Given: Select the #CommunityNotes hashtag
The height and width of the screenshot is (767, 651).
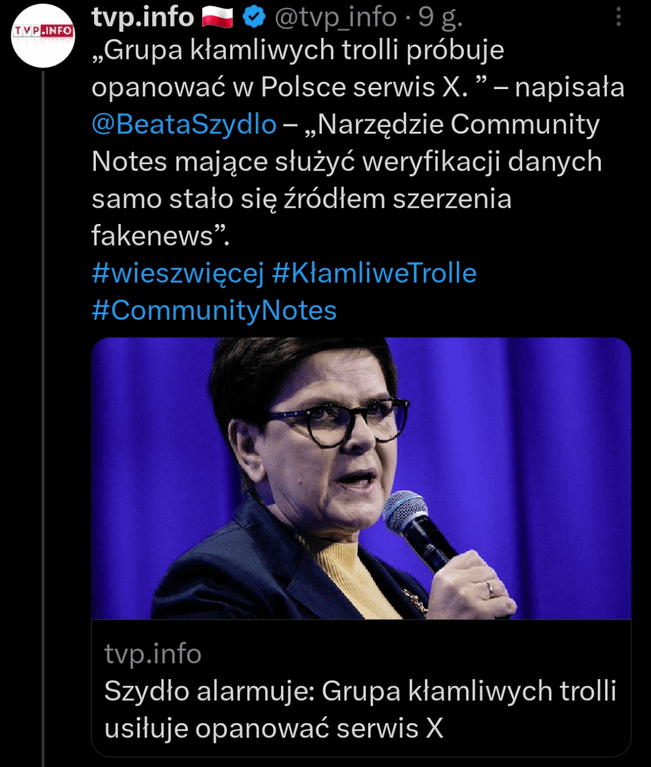Looking at the screenshot, I should tap(214, 310).
